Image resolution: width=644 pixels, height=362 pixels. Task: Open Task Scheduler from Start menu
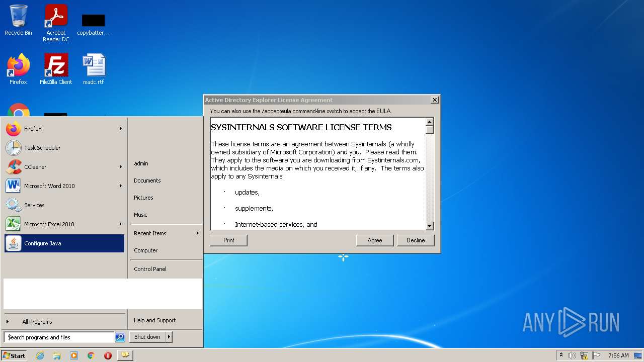click(x=64, y=148)
